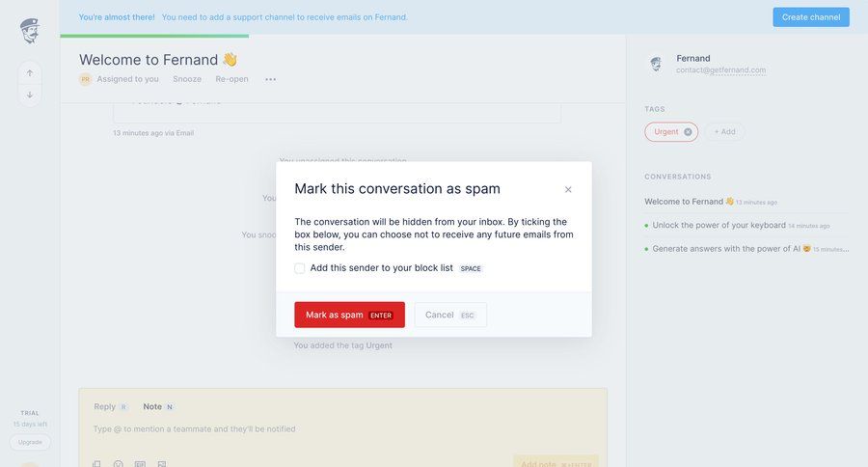Open the three-dots more actions menu
This screenshot has width=868, height=467.
(x=270, y=79)
